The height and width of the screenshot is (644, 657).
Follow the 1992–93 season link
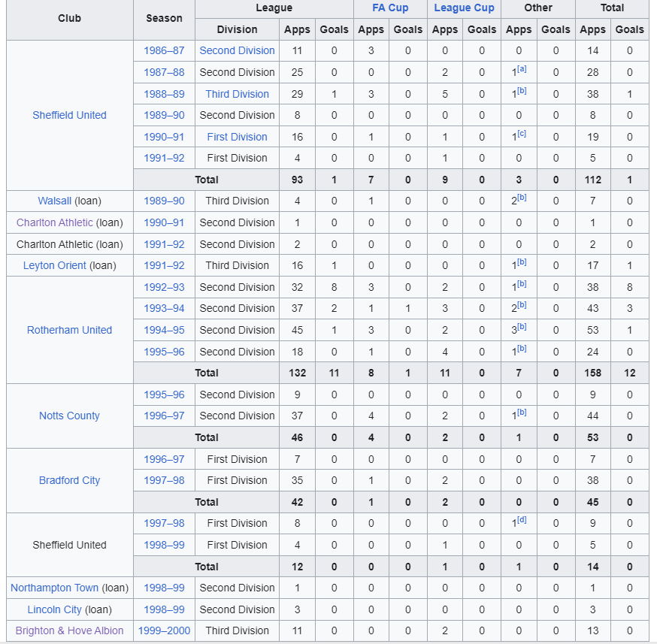(x=164, y=287)
